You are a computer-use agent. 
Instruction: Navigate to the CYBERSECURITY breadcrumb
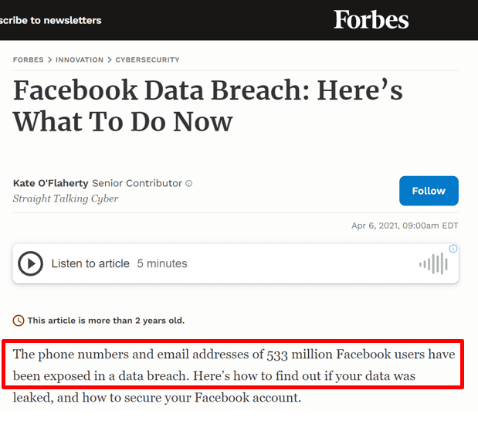click(147, 59)
